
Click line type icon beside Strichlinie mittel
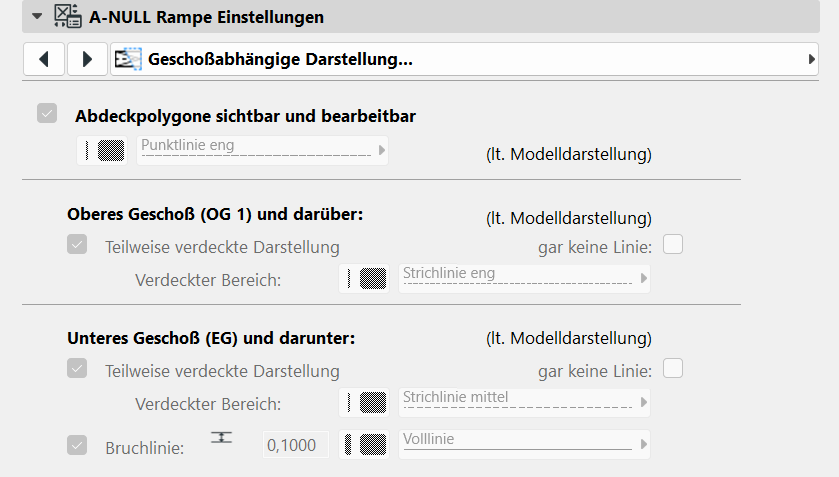coord(367,402)
